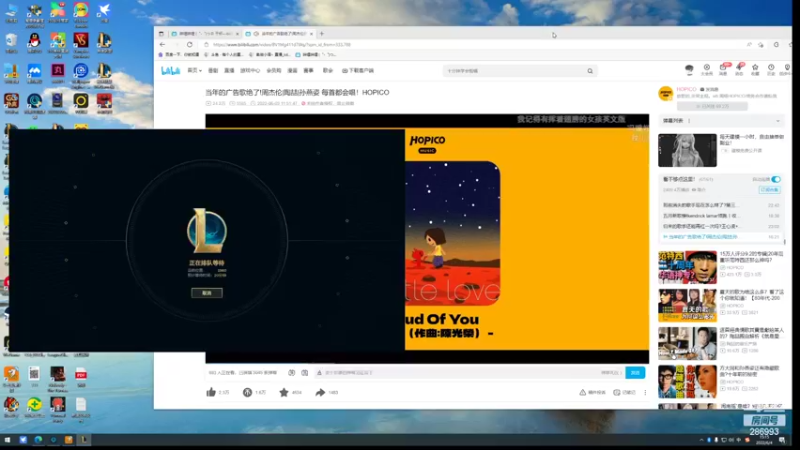800x450 pixels.
Task: Click blue bird desktop shortcut icon
Action: click(x=104, y=10)
